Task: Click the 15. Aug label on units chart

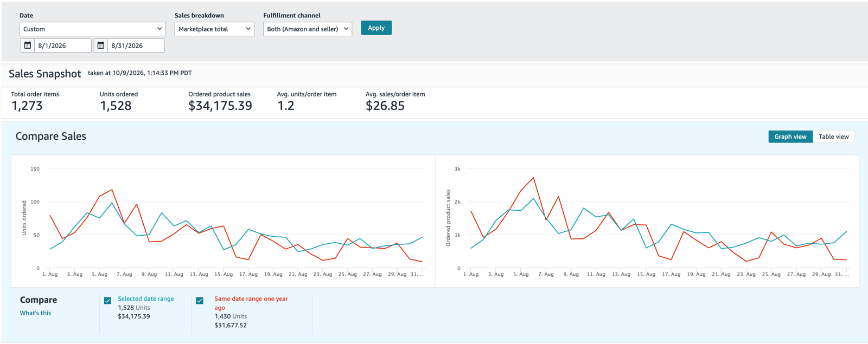Action: pyautogui.click(x=224, y=274)
